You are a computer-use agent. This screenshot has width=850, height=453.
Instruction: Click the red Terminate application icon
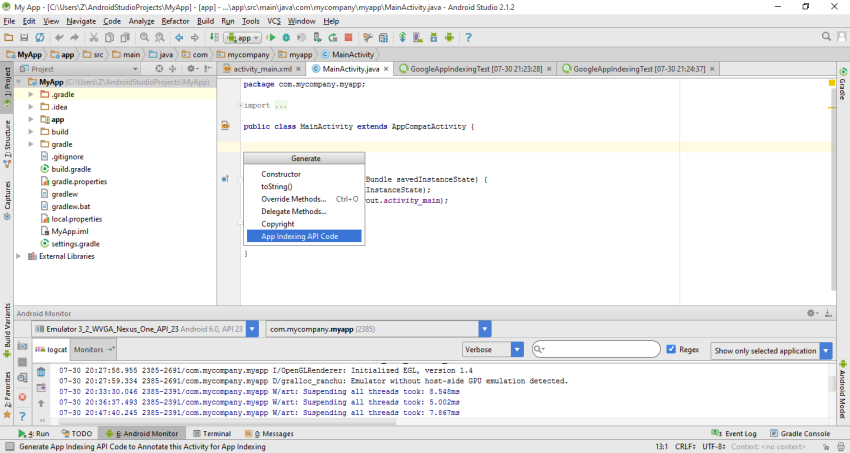point(22,397)
